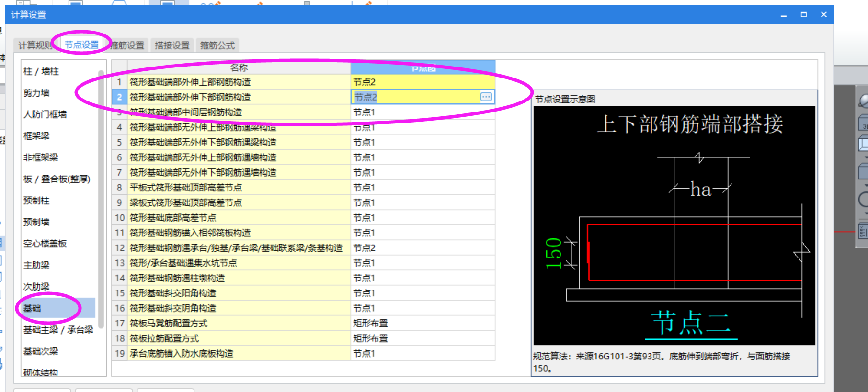Select row 承台底筋锚入防水底板构造

tap(239, 353)
